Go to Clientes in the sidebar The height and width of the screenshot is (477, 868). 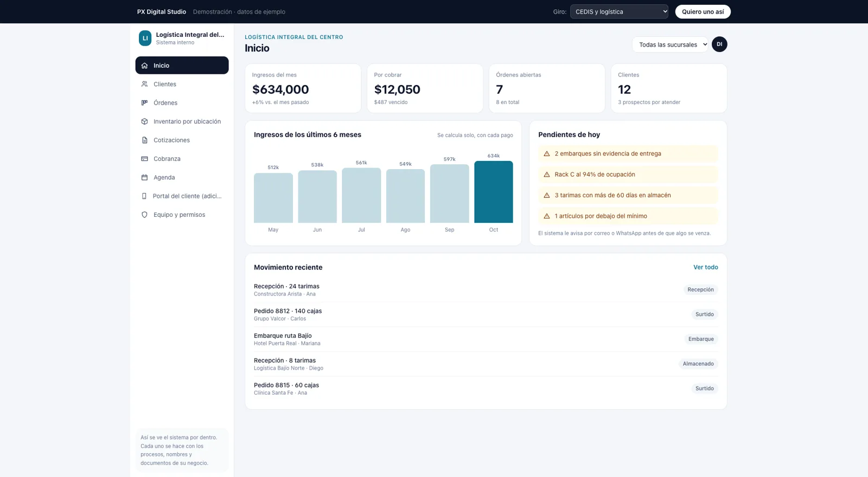[182, 84]
